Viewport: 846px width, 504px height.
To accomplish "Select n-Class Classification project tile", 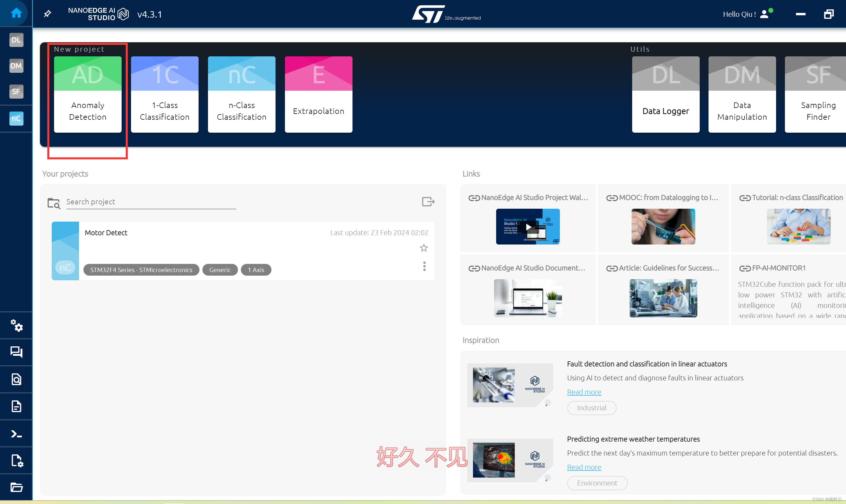I will [241, 95].
